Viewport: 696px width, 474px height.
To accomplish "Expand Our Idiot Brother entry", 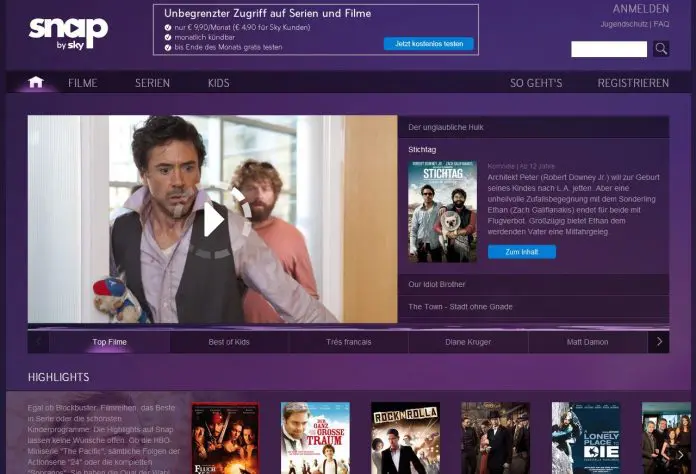I will pos(533,285).
